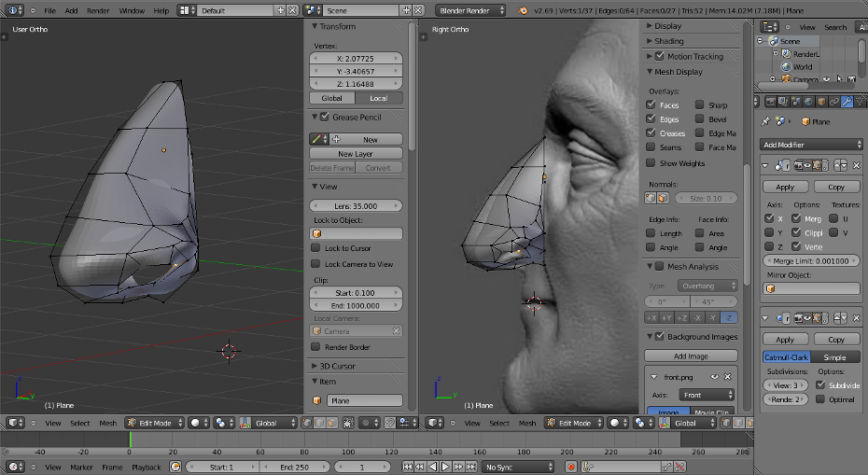Click the display vertex normals icon

651,198
